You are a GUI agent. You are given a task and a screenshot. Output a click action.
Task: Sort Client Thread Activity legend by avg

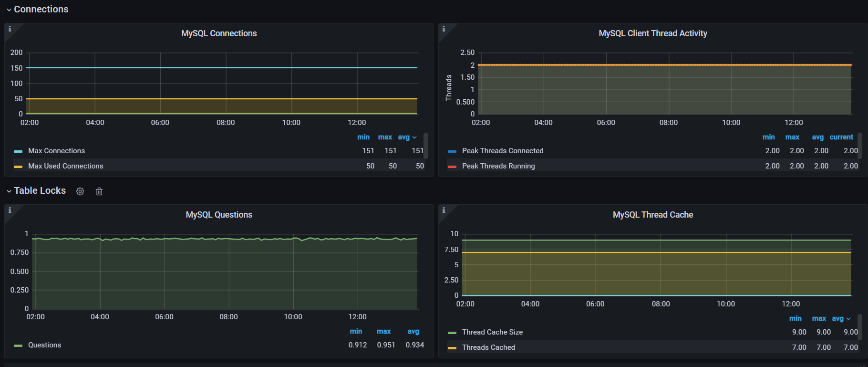point(818,137)
